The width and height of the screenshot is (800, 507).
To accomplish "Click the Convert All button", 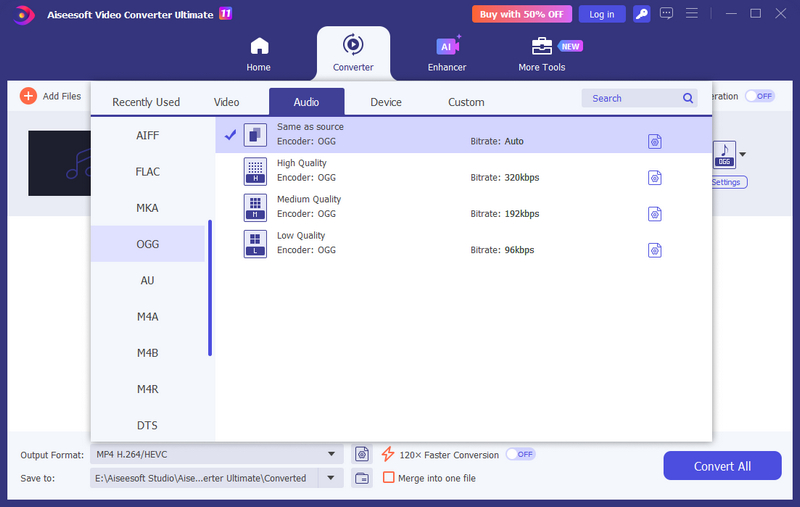I will pyautogui.click(x=722, y=466).
